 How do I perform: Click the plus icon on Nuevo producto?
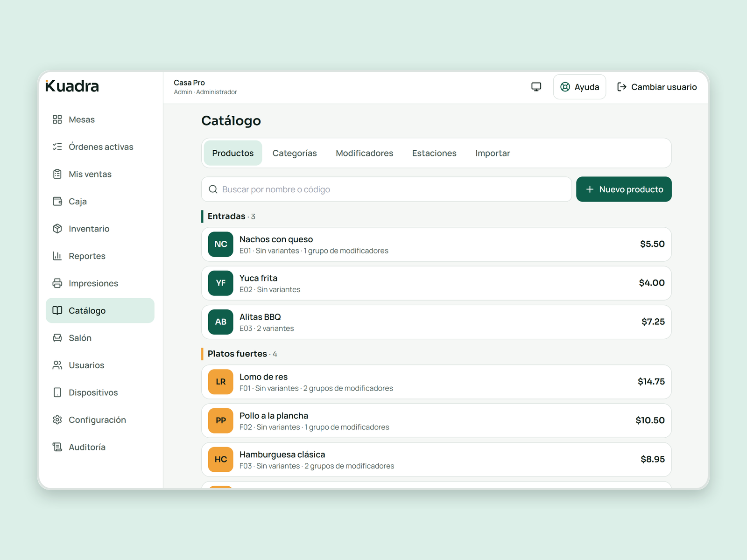click(x=590, y=189)
